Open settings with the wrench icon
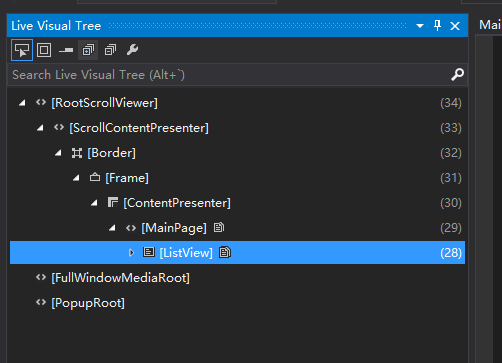This screenshot has width=502, height=363. click(x=132, y=50)
